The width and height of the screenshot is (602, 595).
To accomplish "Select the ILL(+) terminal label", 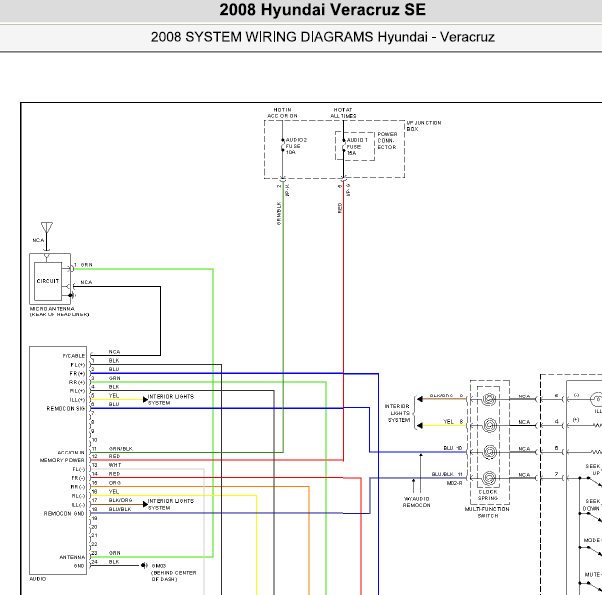I will tap(78, 400).
